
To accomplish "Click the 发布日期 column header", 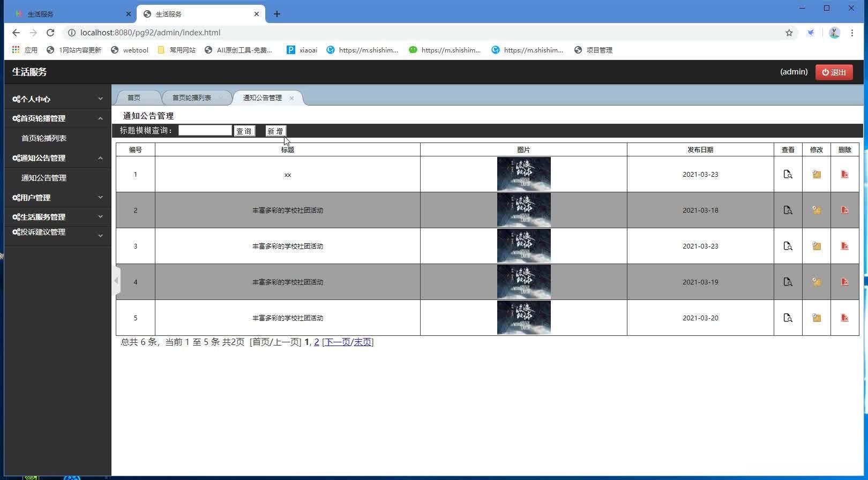I will (700, 149).
